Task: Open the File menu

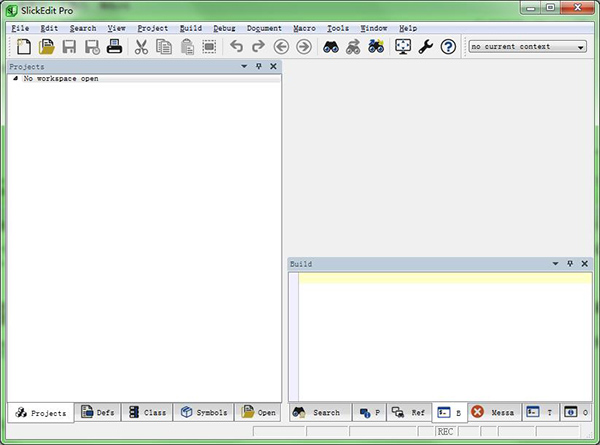Action: point(20,28)
